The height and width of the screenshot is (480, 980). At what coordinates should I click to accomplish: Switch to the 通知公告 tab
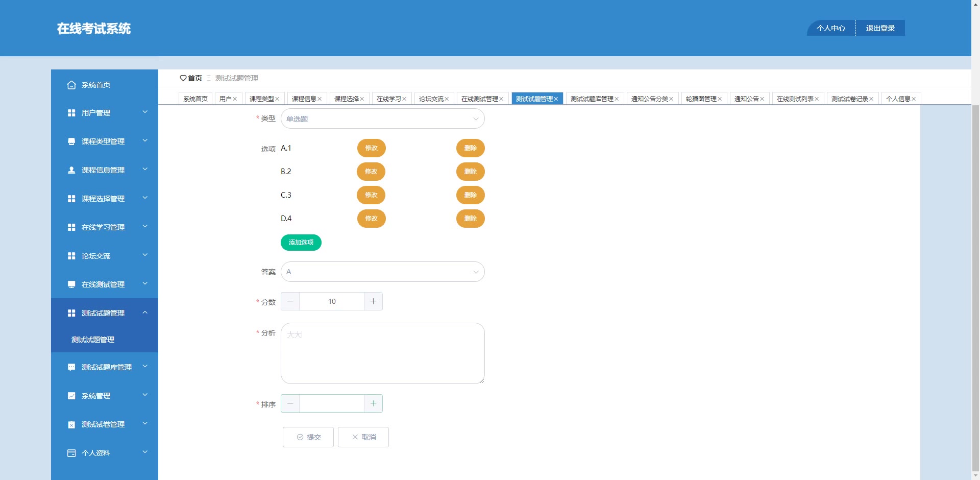(x=750, y=99)
